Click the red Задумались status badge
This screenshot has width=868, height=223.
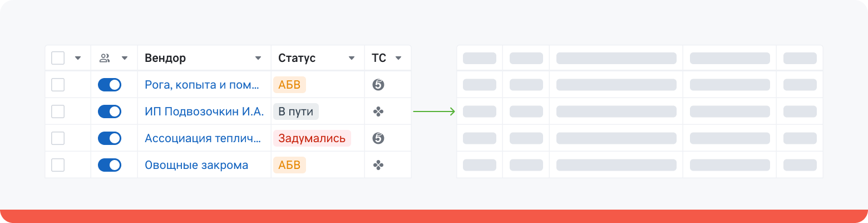[x=312, y=138]
